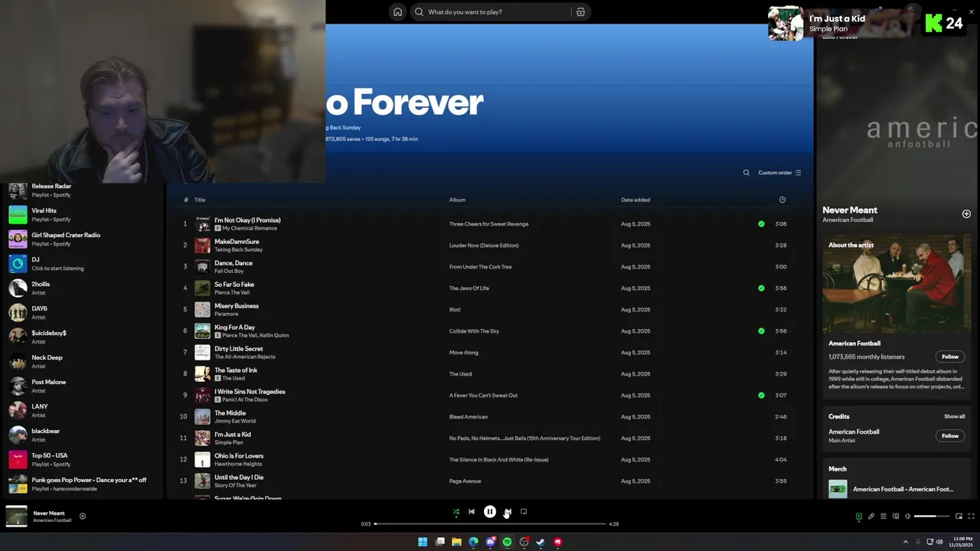Image resolution: width=980 pixels, height=551 pixels.
Task: Open the Browse icon in search bar
Action: (x=580, y=11)
